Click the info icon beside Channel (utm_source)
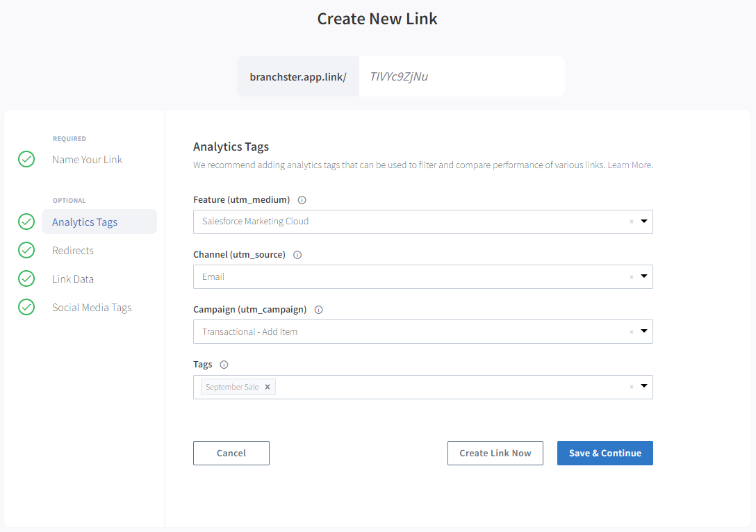This screenshot has width=756, height=532. click(x=297, y=255)
